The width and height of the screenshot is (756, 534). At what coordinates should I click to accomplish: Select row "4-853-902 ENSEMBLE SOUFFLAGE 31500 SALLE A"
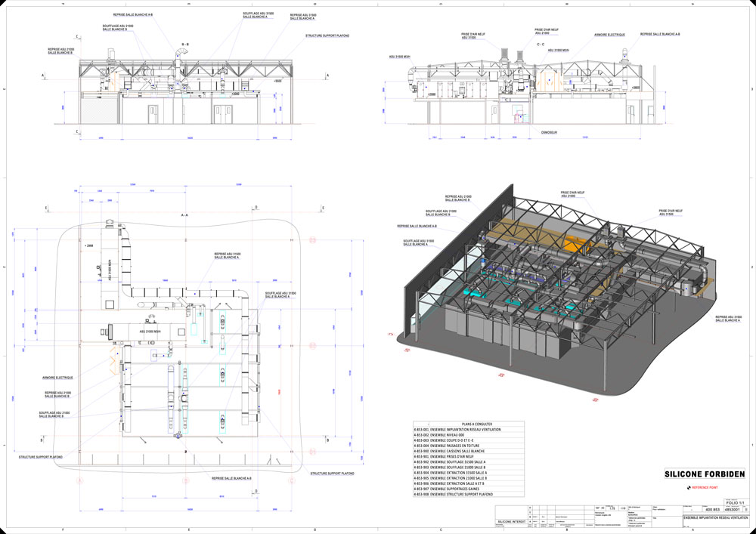coord(469,461)
